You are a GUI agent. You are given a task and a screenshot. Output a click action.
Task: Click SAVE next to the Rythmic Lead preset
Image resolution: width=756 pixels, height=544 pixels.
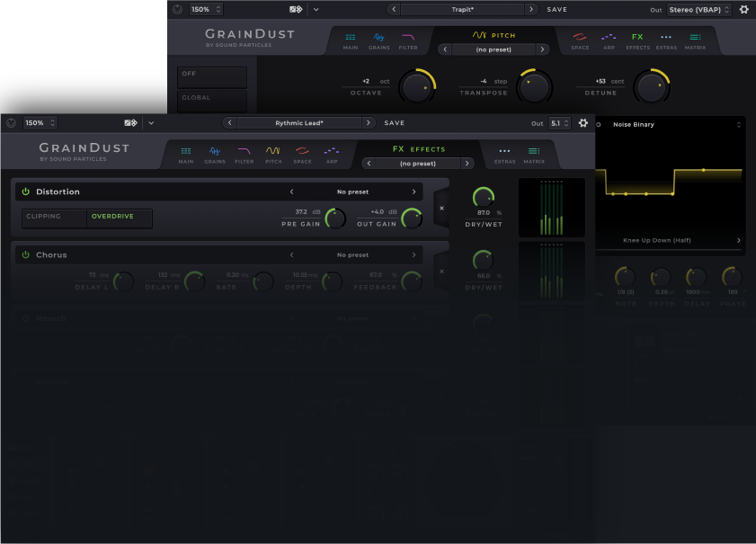(x=394, y=123)
